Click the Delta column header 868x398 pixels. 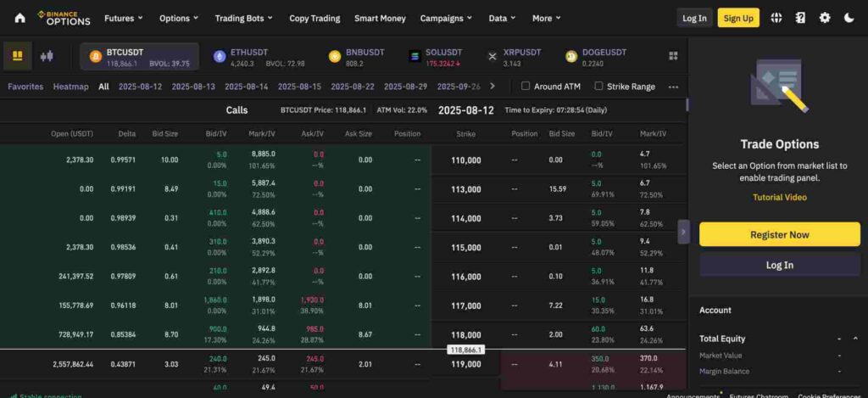pos(127,133)
